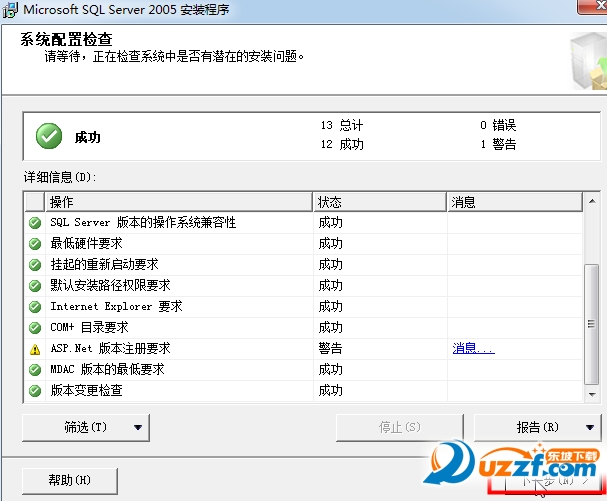
Task: Click the green check icon for Internet Explorer 要求
Action: point(35,307)
